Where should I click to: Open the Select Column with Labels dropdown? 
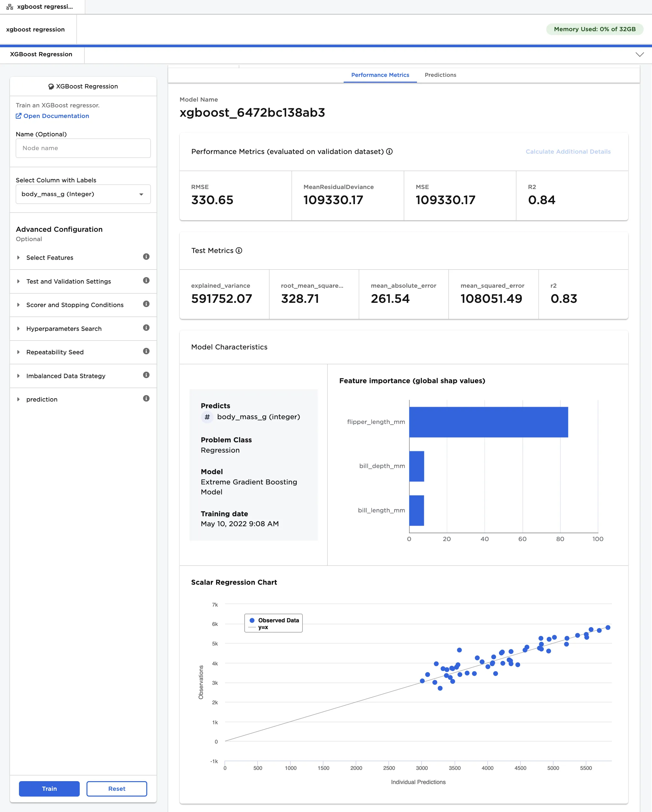pyautogui.click(x=83, y=194)
